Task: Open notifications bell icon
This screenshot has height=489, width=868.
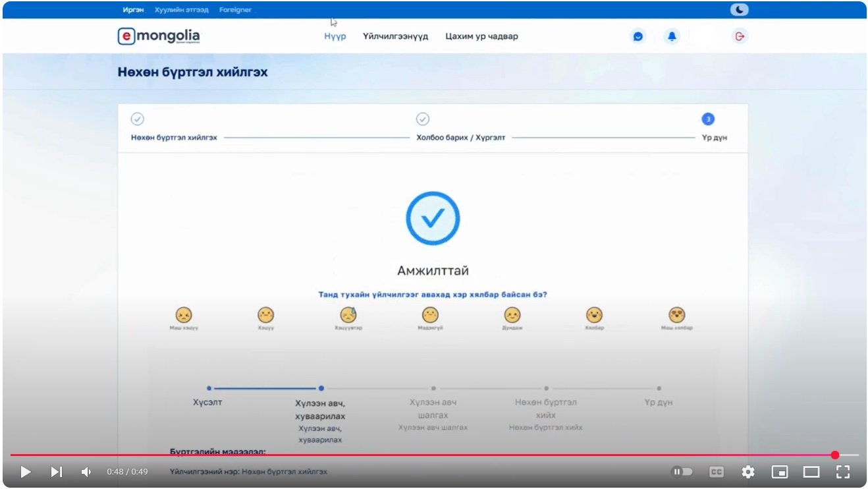Action: point(672,36)
